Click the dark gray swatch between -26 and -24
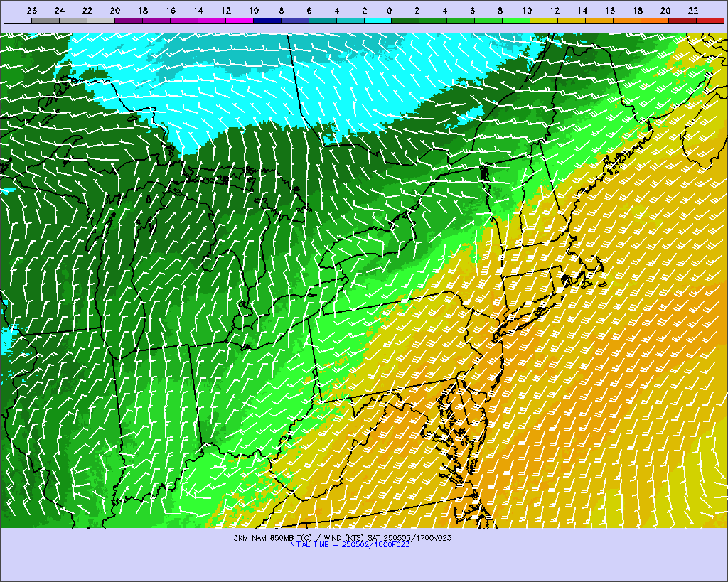Screen dimensions: 728x582 45,21
